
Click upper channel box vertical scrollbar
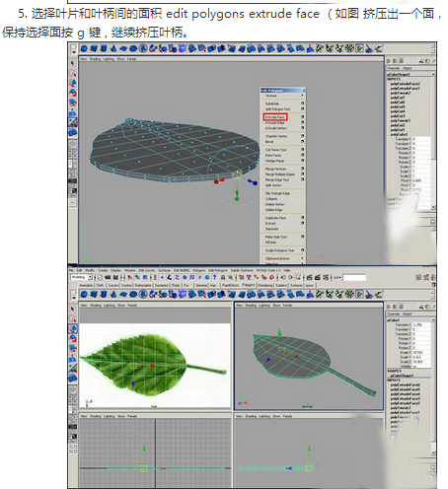point(433,141)
